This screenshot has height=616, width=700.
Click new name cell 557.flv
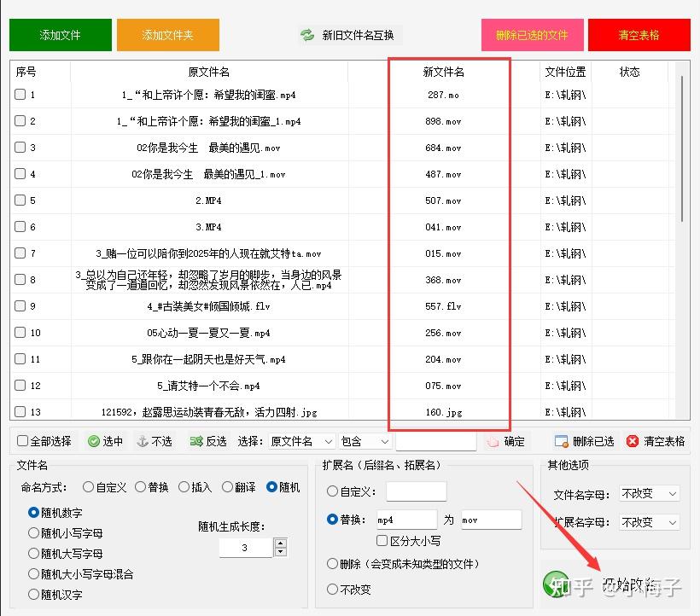(x=443, y=306)
